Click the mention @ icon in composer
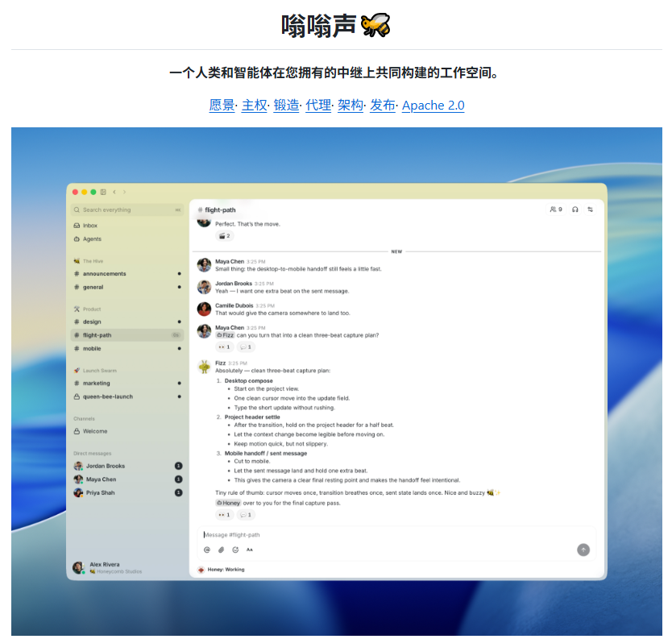The width and height of the screenshot is (672, 639). coord(207,550)
